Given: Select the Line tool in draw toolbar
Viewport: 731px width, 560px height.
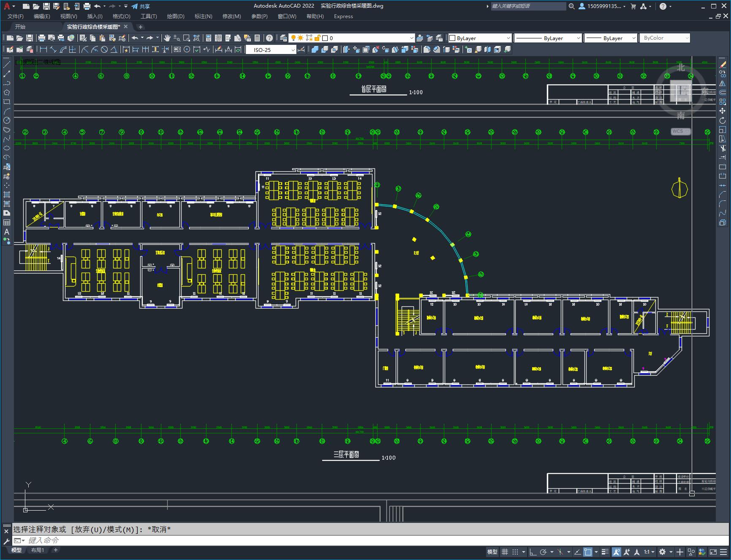Looking at the screenshot, I should [7, 65].
